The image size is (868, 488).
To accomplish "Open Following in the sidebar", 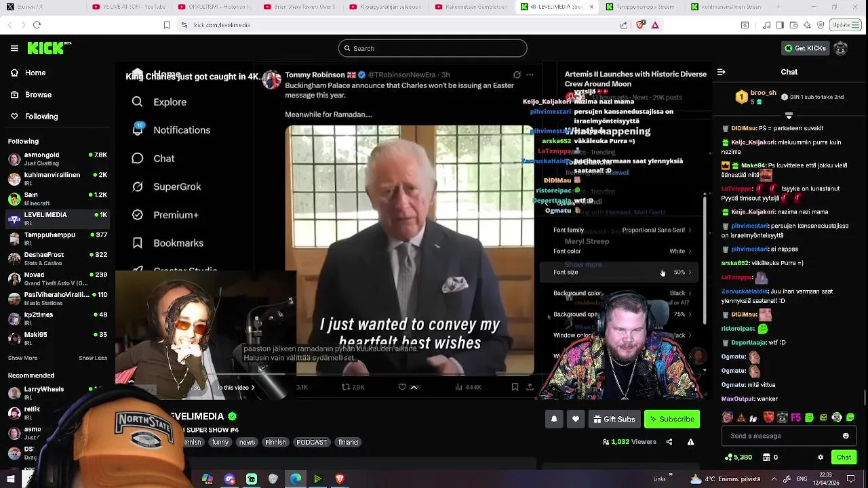I will 34,117.
